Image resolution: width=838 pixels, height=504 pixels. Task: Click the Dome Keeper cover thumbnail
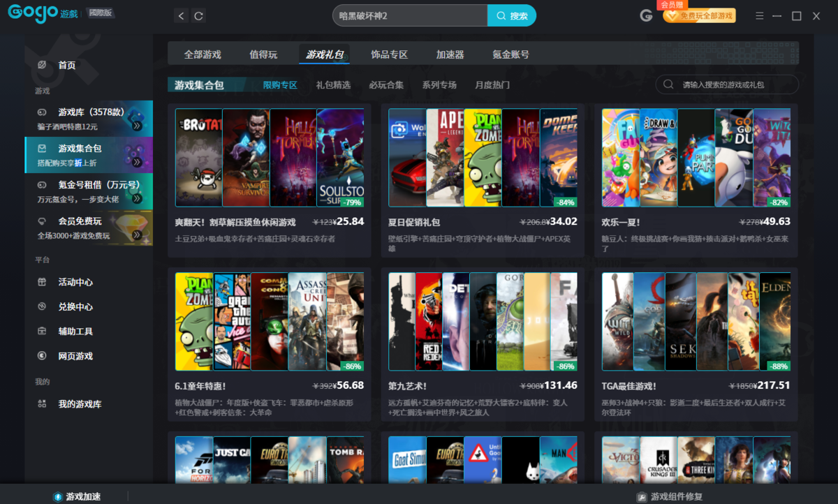click(x=559, y=158)
